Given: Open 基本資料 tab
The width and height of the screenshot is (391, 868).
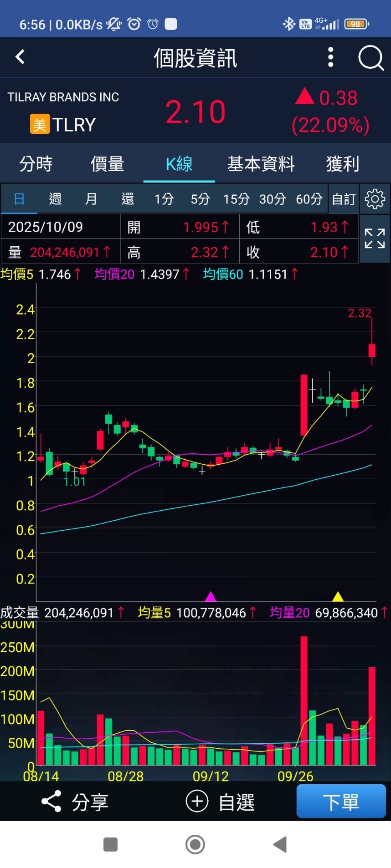Looking at the screenshot, I should tap(261, 163).
